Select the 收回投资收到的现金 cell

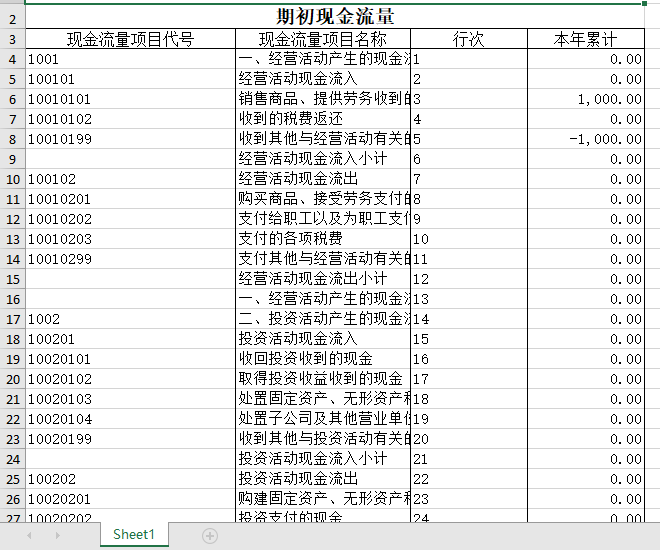322,359
